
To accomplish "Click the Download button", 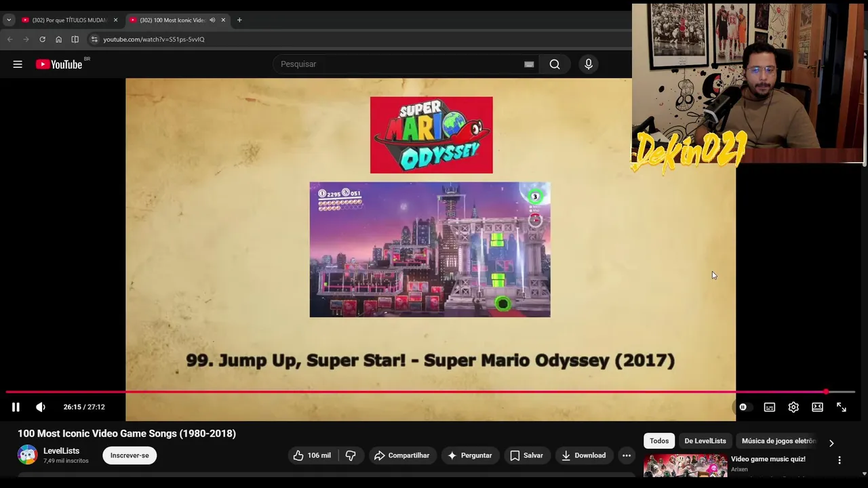I will [584, 455].
